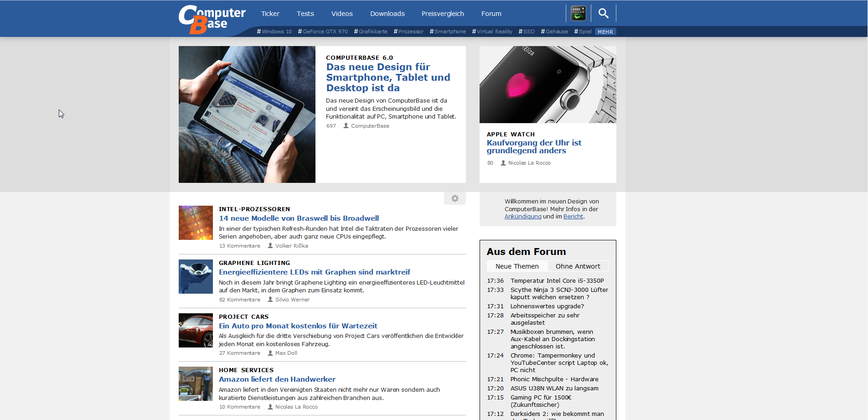
Task: Click the Intel processor wafer thumbnail
Action: point(196,223)
